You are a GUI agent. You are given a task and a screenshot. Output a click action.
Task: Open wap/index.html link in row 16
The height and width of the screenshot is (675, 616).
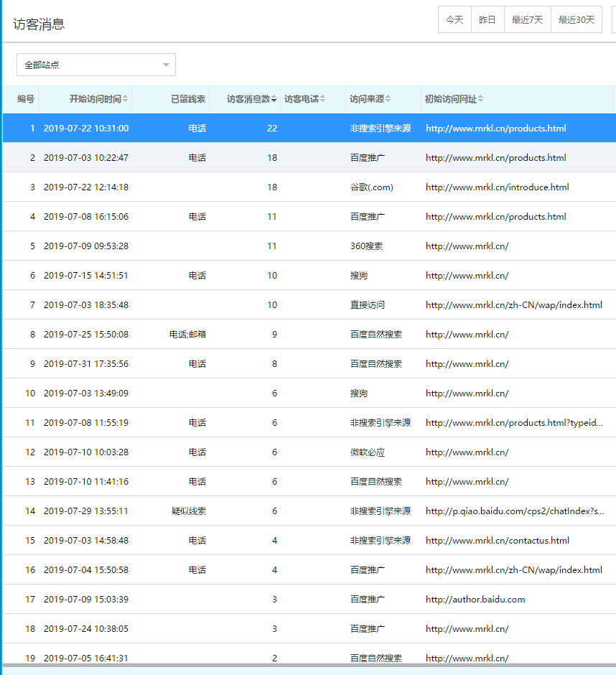tap(514, 570)
